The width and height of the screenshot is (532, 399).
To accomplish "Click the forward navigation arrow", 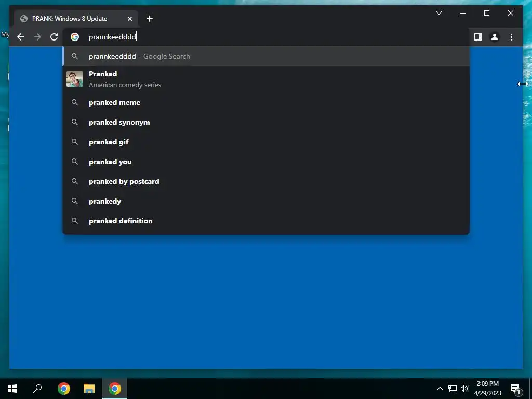I will point(37,37).
